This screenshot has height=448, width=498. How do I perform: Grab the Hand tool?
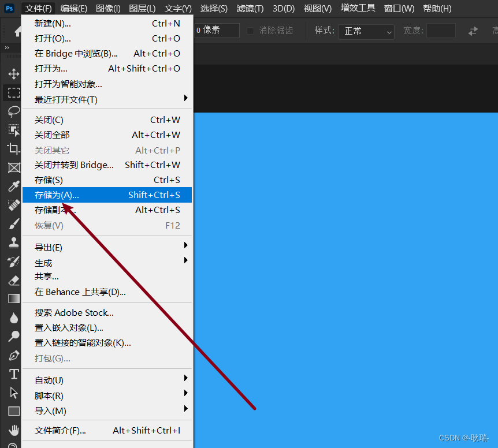point(13,430)
